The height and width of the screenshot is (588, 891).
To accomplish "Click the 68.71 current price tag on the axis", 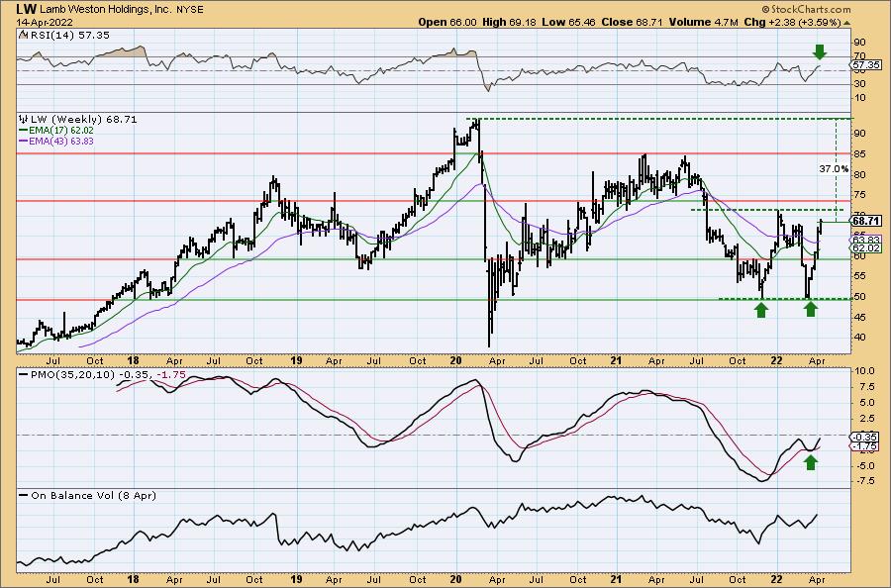I will click(867, 221).
